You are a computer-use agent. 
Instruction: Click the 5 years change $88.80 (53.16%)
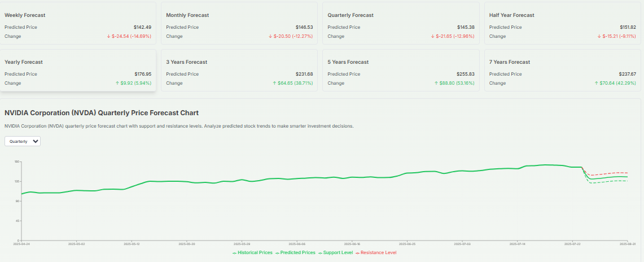click(454, 83)
